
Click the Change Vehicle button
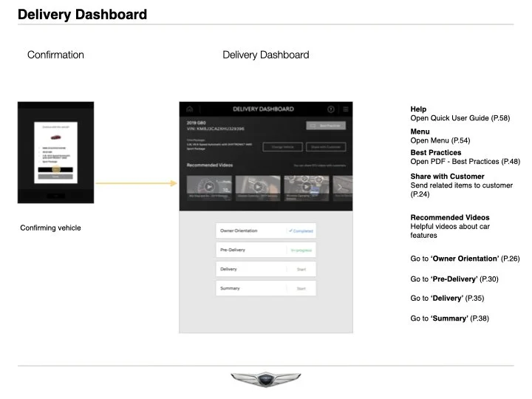(282, 147)
